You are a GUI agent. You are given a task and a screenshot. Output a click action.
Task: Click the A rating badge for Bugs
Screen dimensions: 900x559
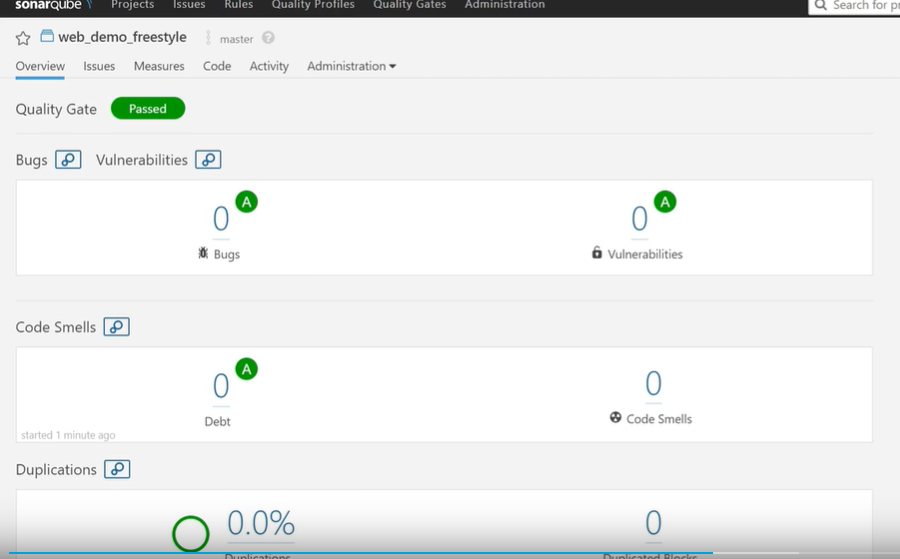coord(247,202)
